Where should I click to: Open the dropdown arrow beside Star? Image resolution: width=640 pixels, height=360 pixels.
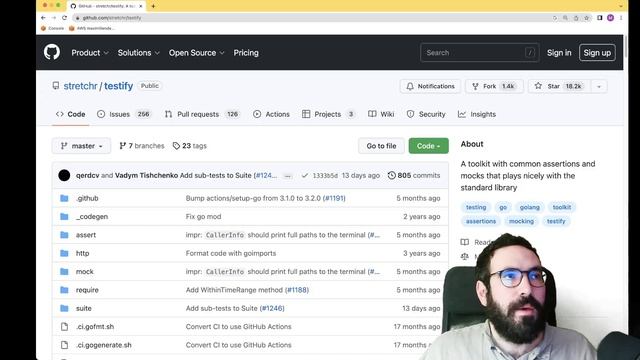(x=599, y=86)
